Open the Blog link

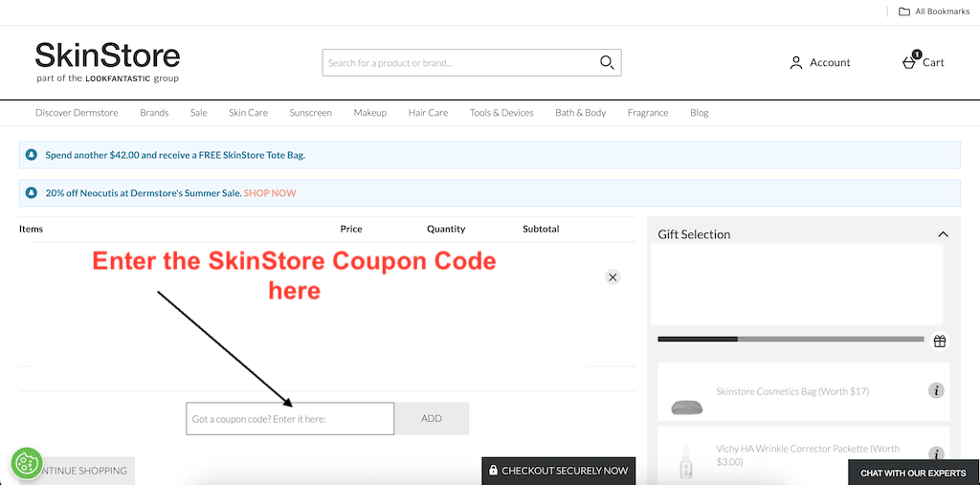pyautogui.click(x=700, y=113)
